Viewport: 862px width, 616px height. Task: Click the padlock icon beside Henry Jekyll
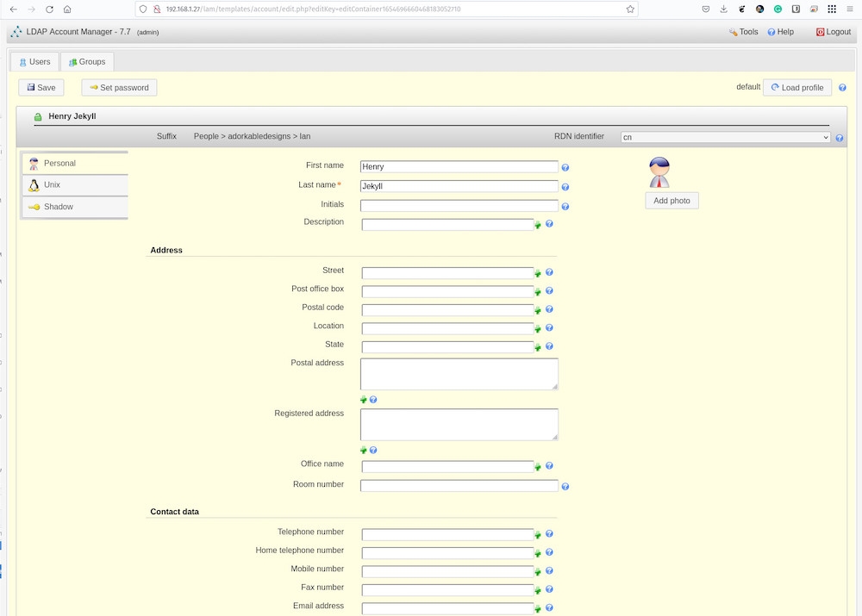tap(40, 116)
